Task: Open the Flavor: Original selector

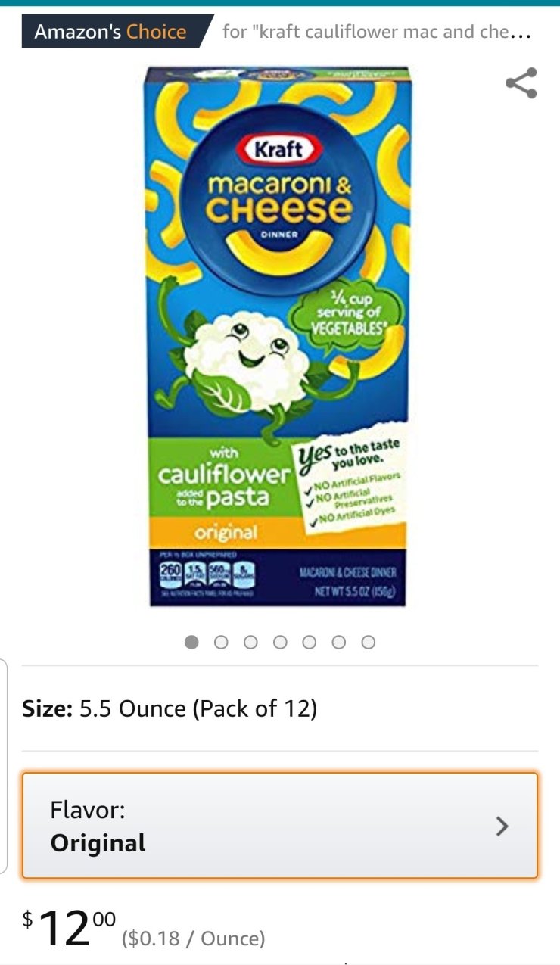Action: (x=280, y=826)
